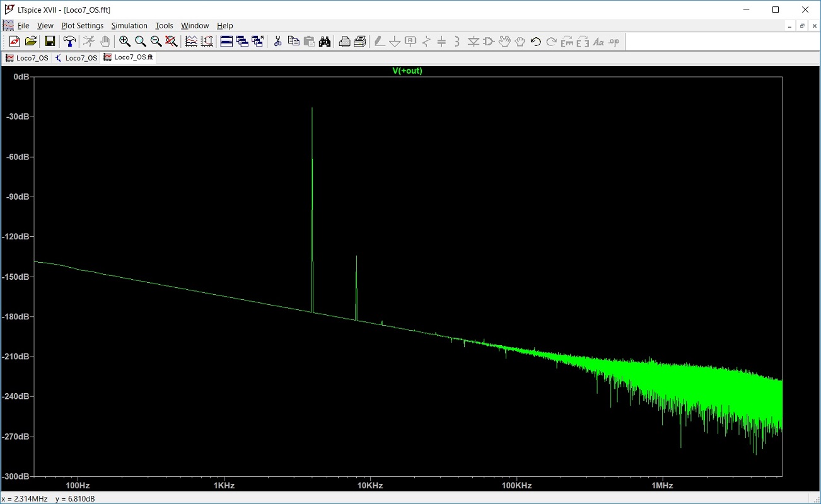Create a new schematic from toolbar
This screenshot has height=504, width=821.
click(x=15, y=42)
